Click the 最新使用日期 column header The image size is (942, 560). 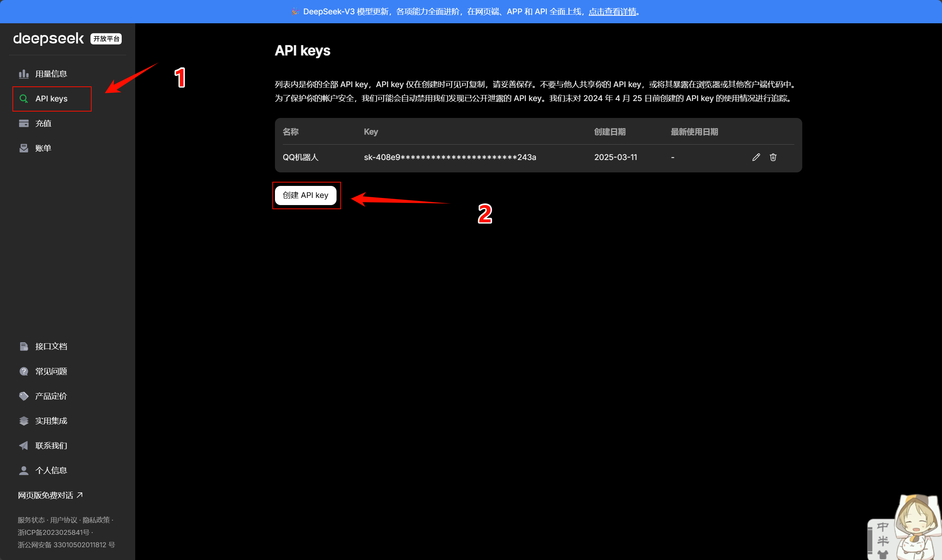[x=694, y=132]
